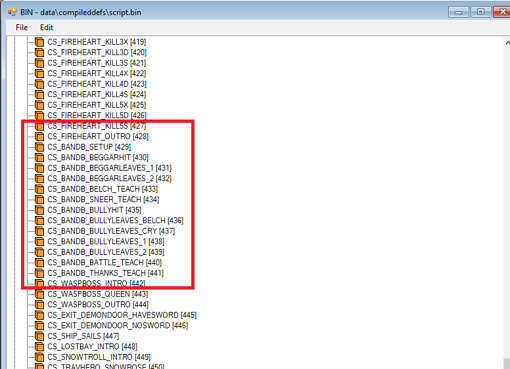Click the BIN application icon in title bar
This screenshot has height=369, width=510.
[12, 12]
